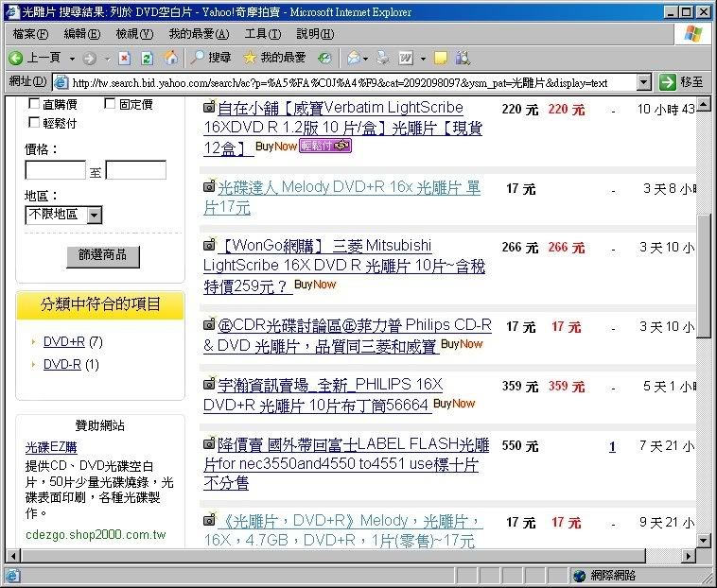Image resolution: width=717 pixels, height=588 pixels.
Task: Click camera icon beside 降價賣 LABEL FLASH listing
Action: (x=209, y=442)
